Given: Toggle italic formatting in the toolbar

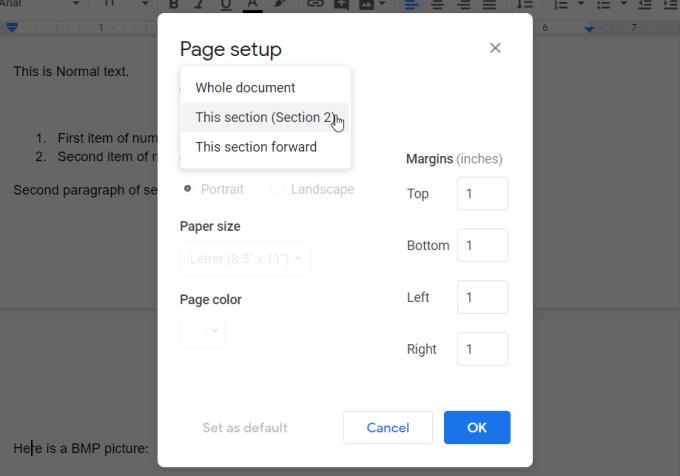Looking at the screenshot, I should [199, 5].
